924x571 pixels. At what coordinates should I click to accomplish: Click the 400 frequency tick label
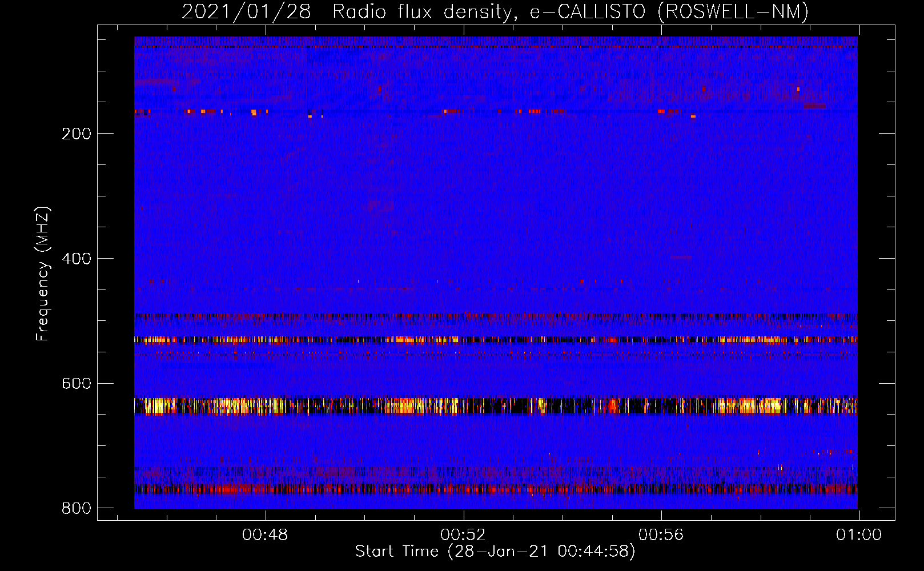[77, 259]
